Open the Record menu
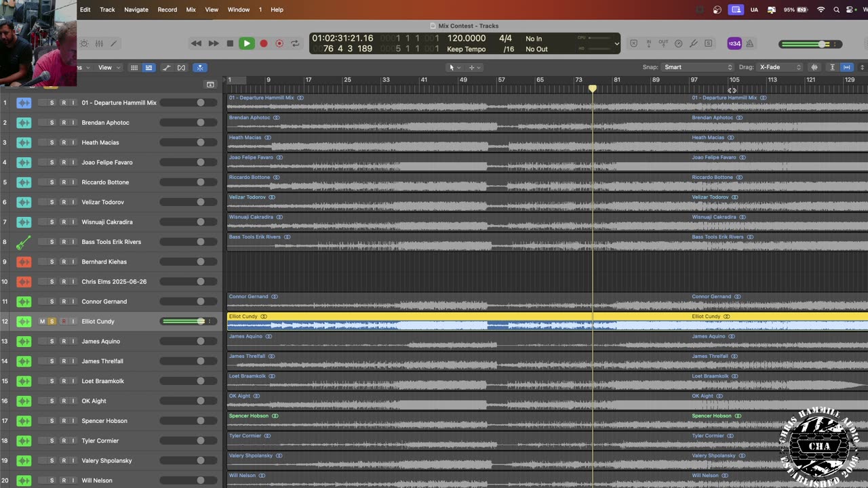The image size is (868, 488). pyautogui.click(x=167, y=9)
